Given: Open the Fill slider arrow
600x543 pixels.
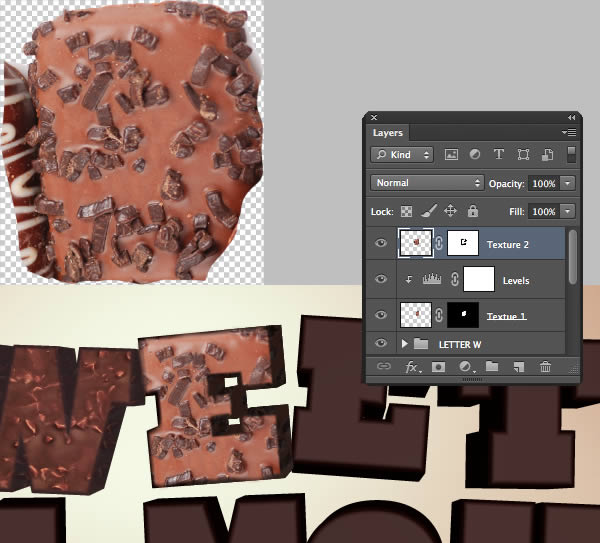Looking at the screenshot, I should point(567,211).
